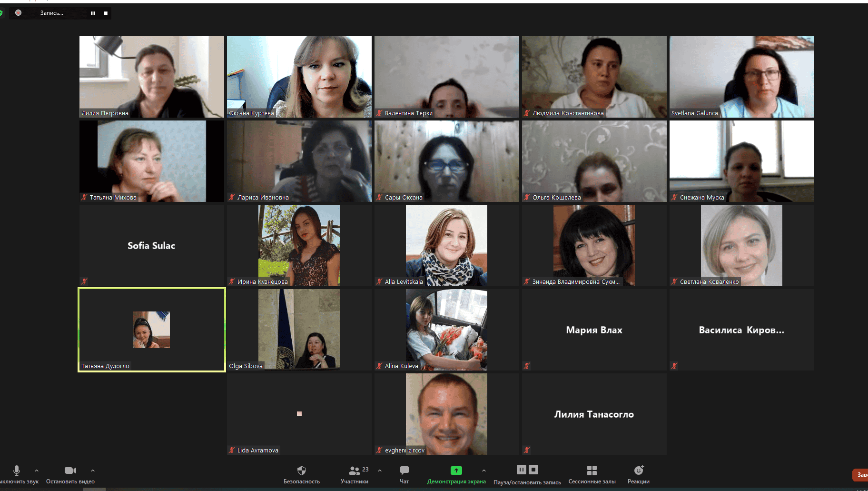Click the red end meeting button

click(860, 474)
